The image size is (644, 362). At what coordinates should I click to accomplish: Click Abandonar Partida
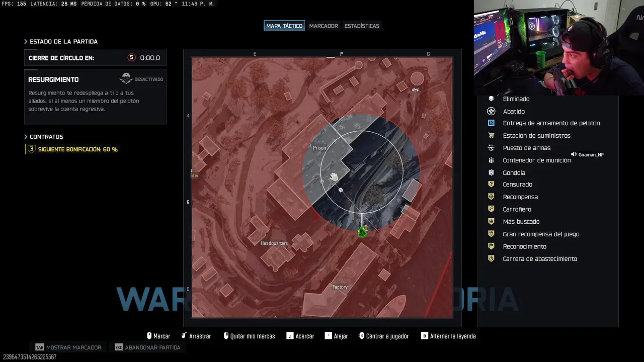[147, 347]
